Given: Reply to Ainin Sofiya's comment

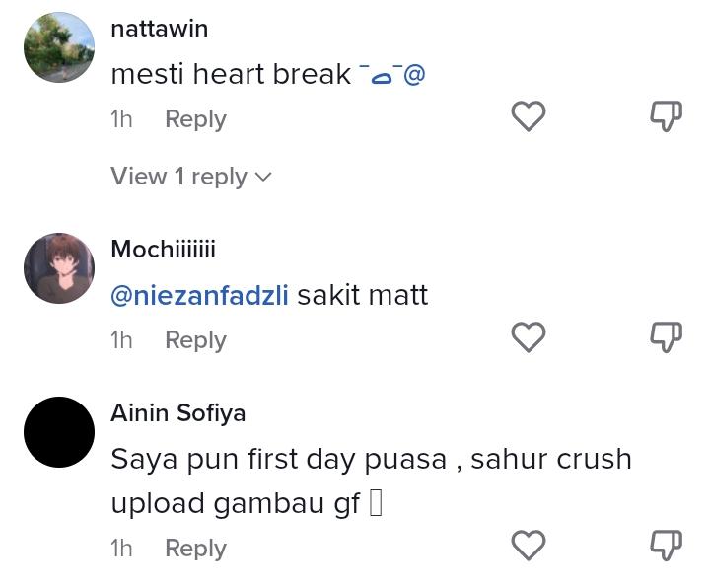Looking at the screenshot, I should pos(195,549).
